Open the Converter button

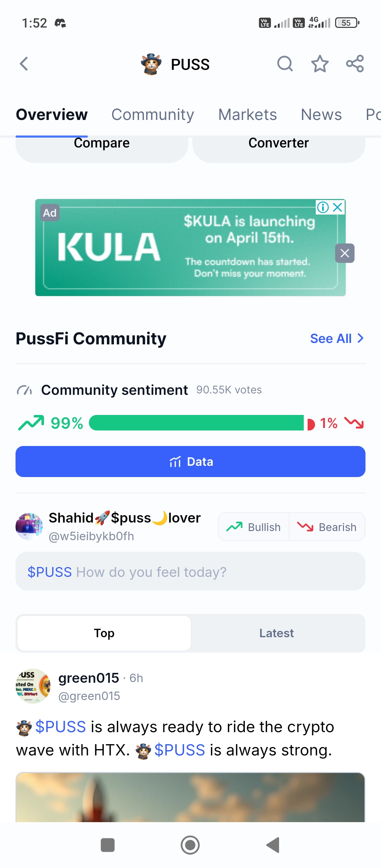click(279, 145)
